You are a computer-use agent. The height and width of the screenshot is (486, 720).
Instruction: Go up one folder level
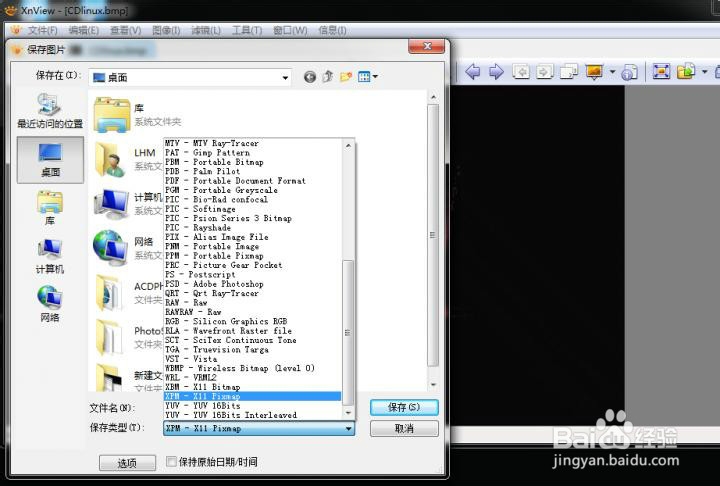coord(328,76)
